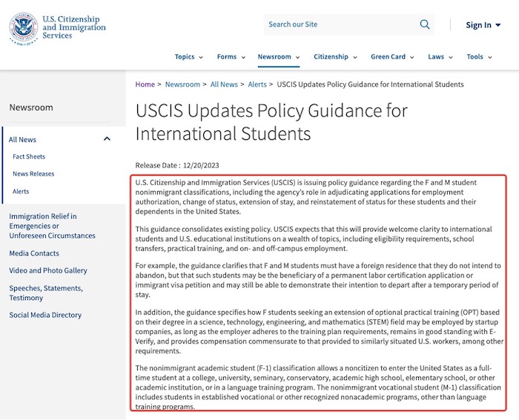Viewport: 519px width, 420px height.
Task: Click the paragraph starting This guidance consolidates
Action: click(314, 239)
